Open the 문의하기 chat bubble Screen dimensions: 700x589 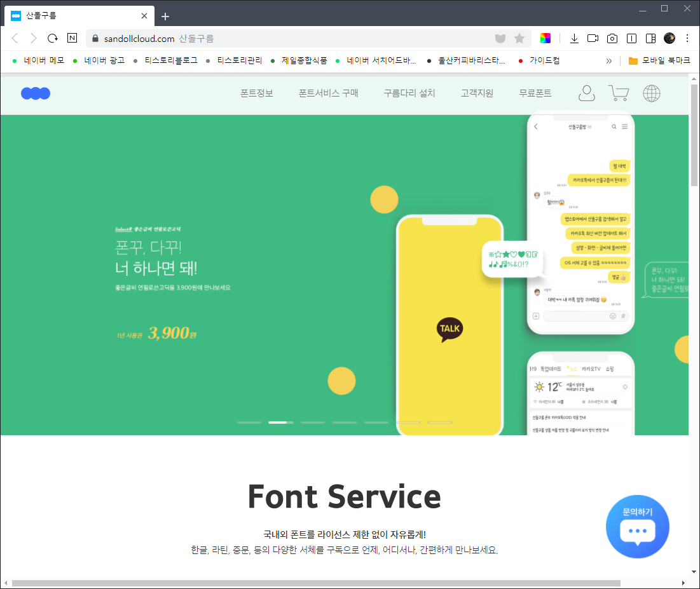(x=638, y=527)
